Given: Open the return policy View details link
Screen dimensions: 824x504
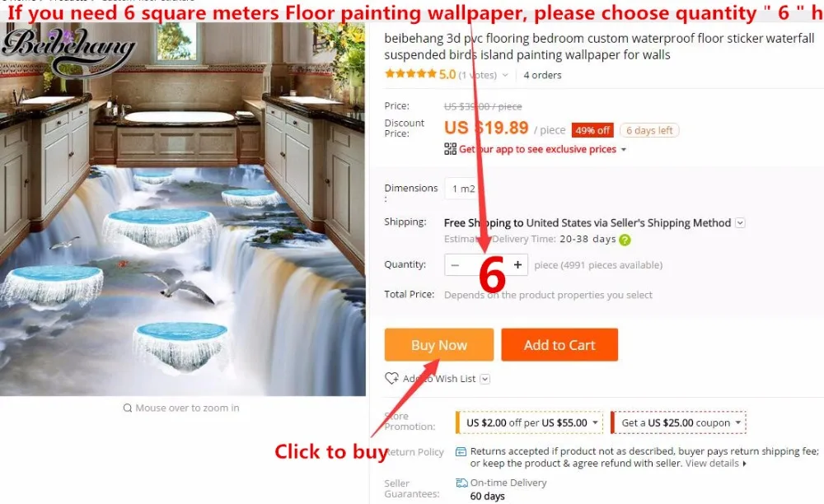Looking at the screenshot, I should 712,464.
